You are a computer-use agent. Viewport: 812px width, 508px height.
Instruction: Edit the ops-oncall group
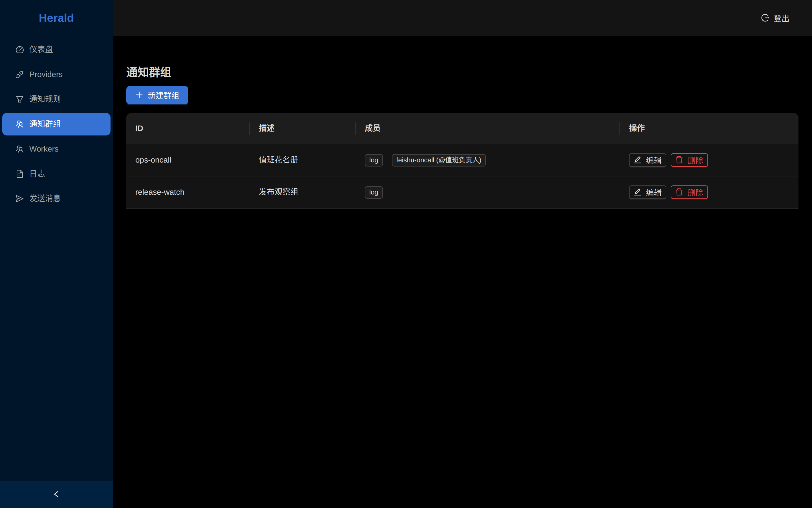tap(647, 160)
